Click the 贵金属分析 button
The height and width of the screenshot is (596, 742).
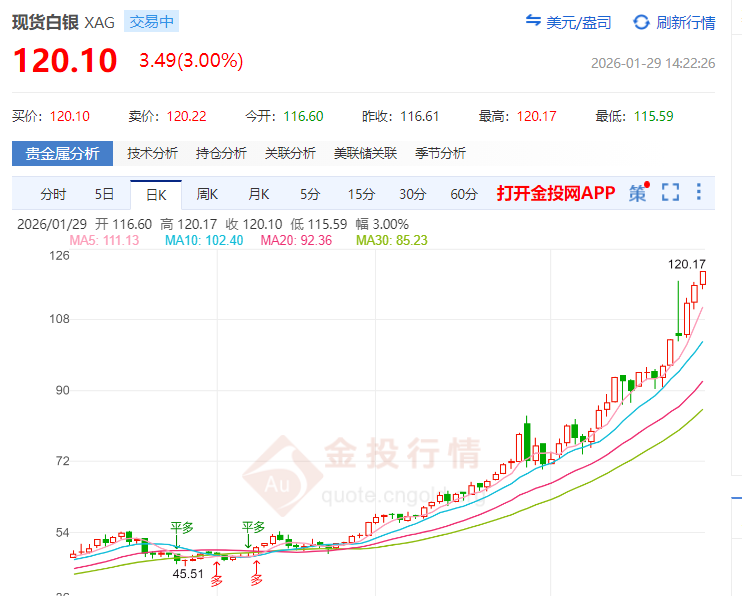[63, 153]
